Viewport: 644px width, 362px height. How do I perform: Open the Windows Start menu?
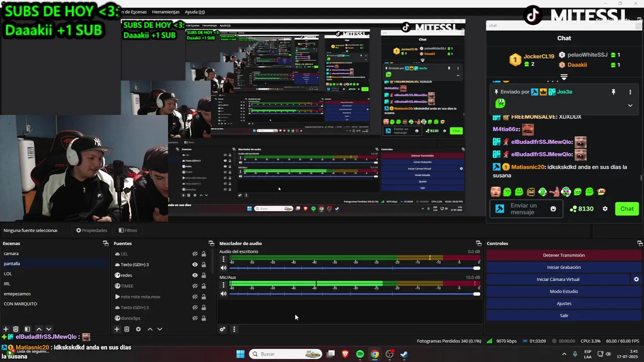[240, 354]
